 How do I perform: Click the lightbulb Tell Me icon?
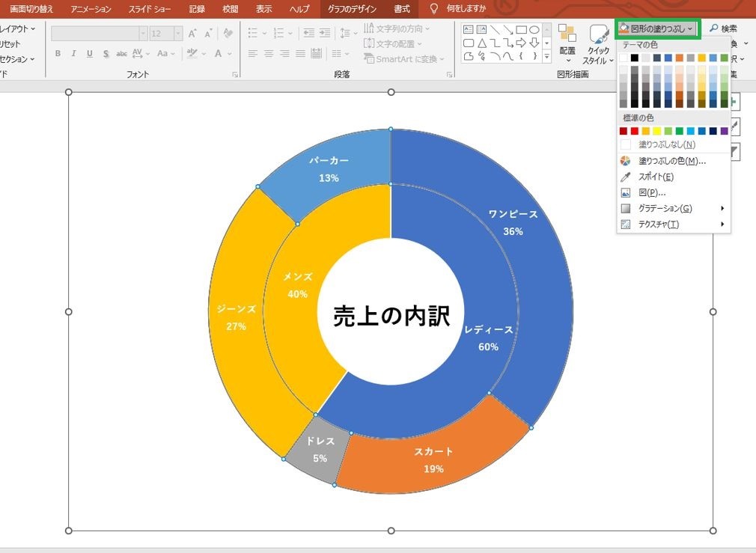point(434,8)
